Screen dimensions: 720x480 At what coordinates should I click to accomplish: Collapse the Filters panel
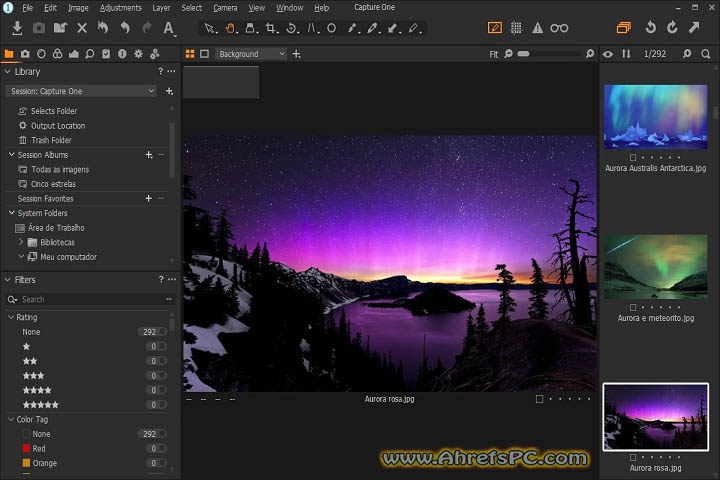coord(7,280)
